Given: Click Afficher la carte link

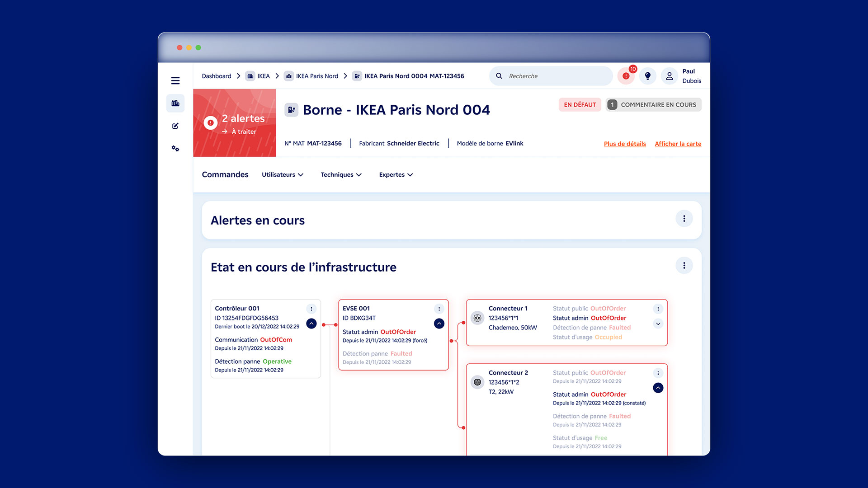Looking at the screenshot, I should point(678,144).
